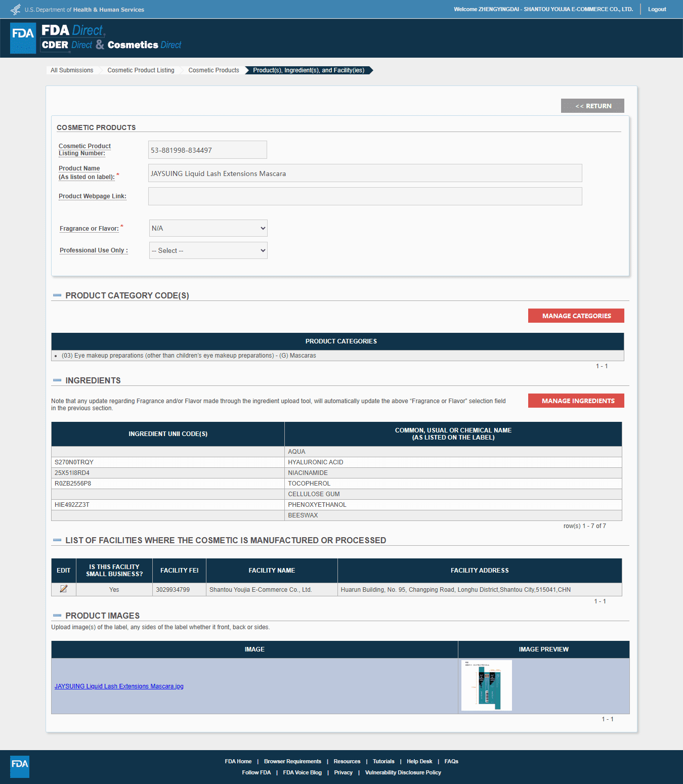Click the mascara image preview thumbnail

coord(486,685)
